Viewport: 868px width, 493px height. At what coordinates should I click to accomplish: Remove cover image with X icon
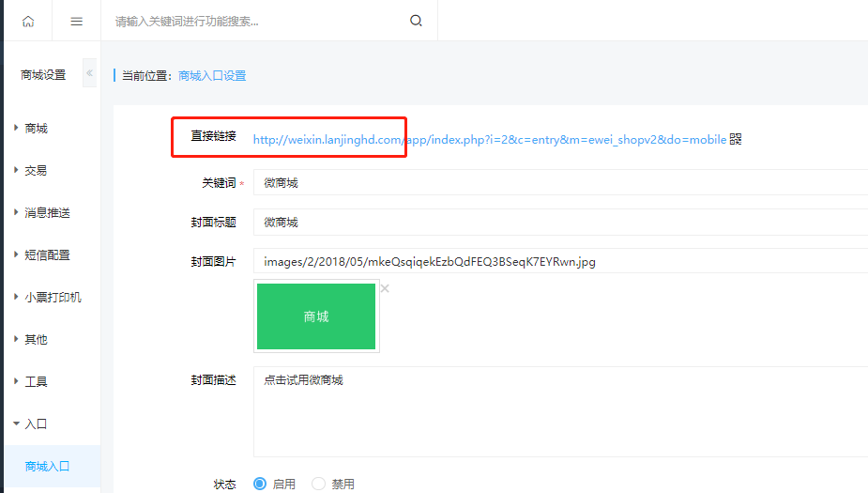[x=385, y=288]
